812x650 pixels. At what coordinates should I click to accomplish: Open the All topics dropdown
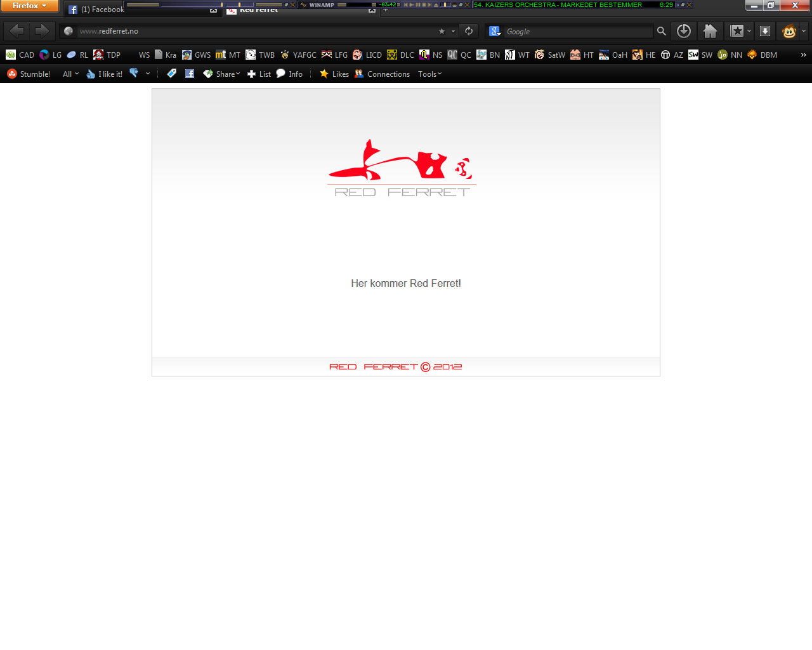click(70, 74)
